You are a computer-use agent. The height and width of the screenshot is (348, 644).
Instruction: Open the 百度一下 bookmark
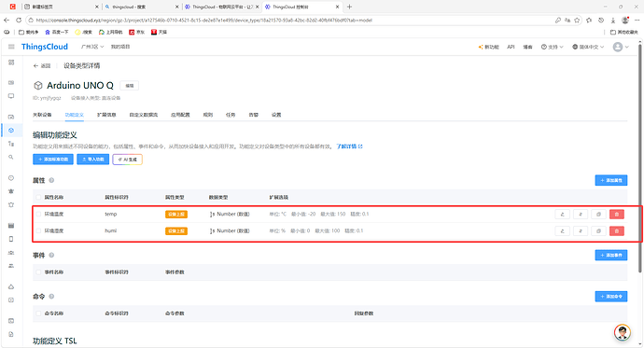pyautogui.click(x=57, y=32)
